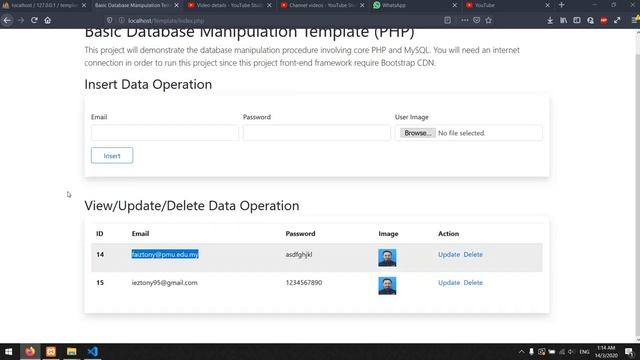The image size is (640, 360).
Task: Open a new browser tab
Action: (562, 5)
